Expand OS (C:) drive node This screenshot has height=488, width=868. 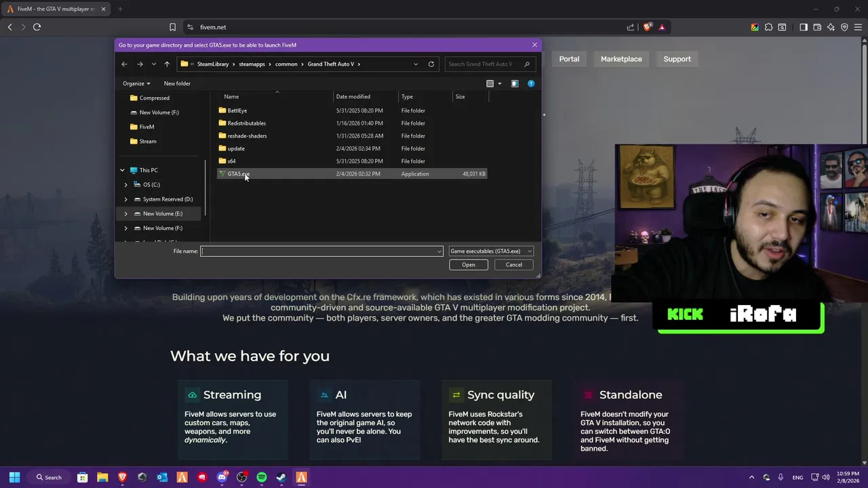click(125, 184)
